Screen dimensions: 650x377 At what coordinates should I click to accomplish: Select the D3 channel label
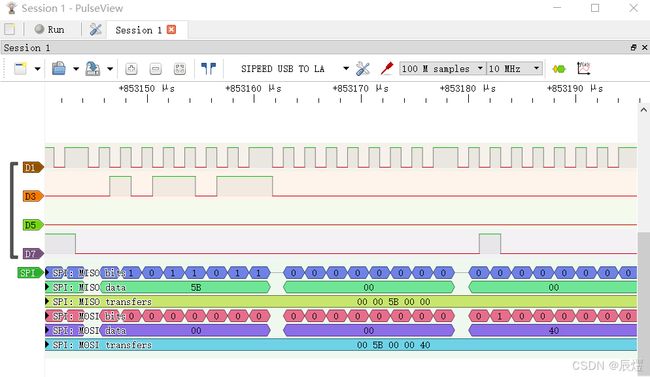pos(33,196)
